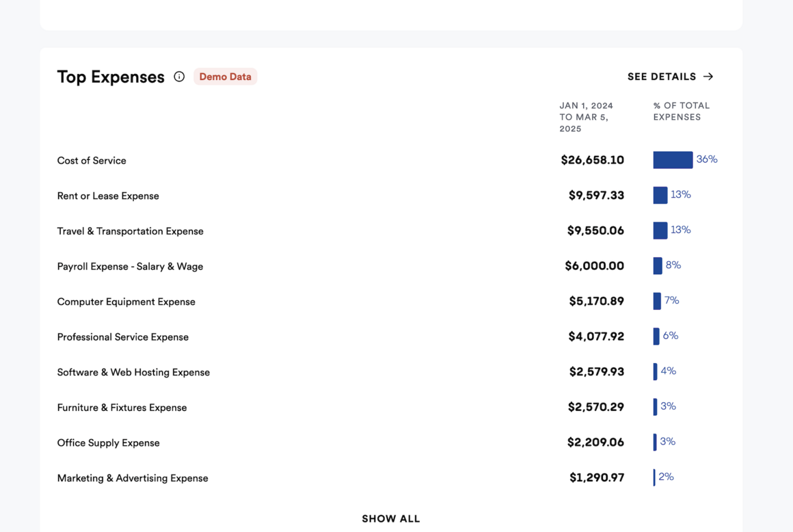Image resolution: width=793 pixels, height=532 pixels.
Task: Click Professional Service Expense label
Action: point(123,337)
